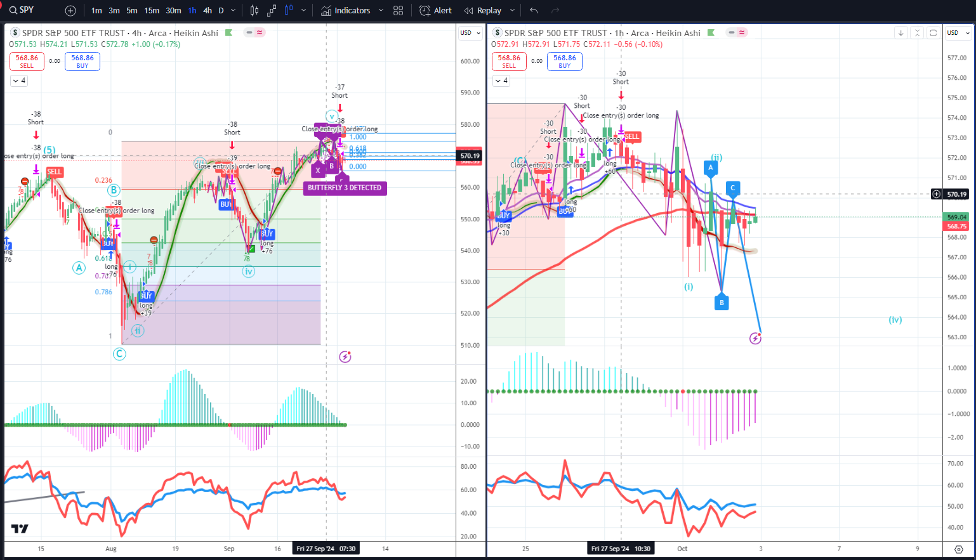976x560 pixels.
Task: Create a new Alert
Action: (436, 11)
